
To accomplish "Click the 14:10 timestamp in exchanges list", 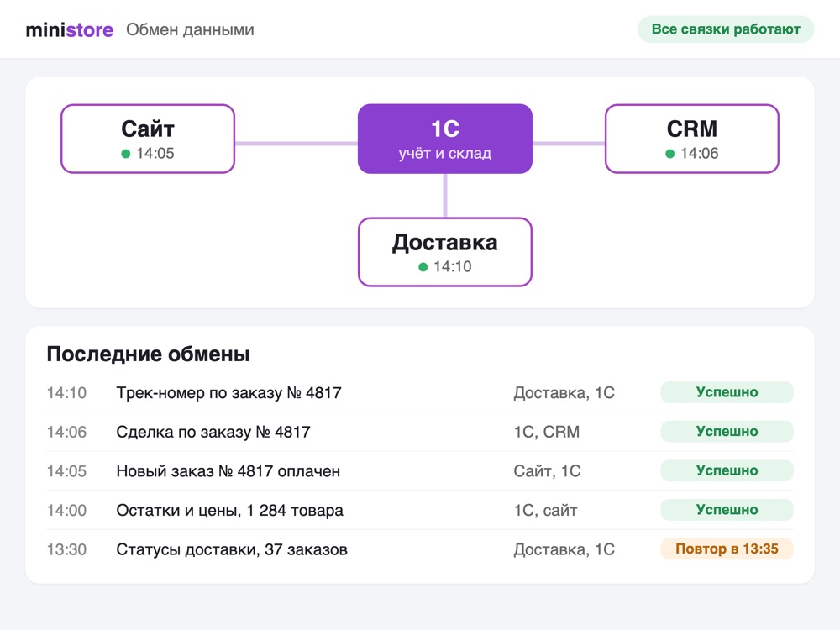I will coord(66,392).
